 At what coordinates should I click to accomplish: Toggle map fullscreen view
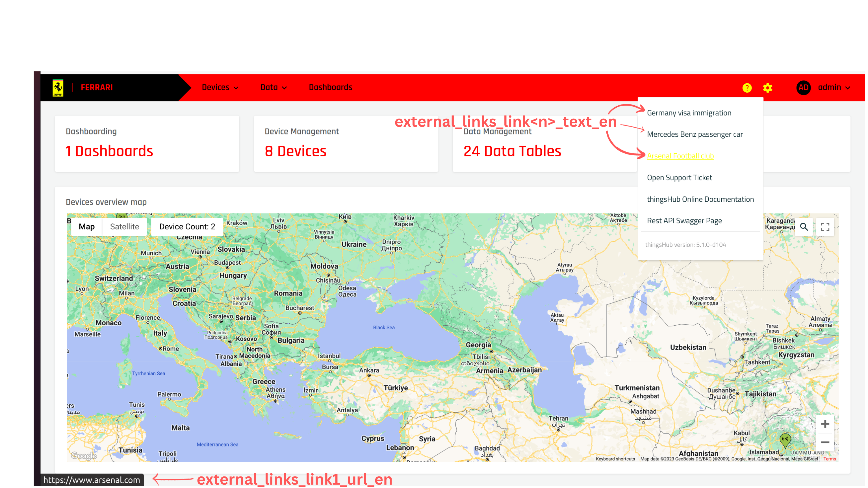pos(825,227)
